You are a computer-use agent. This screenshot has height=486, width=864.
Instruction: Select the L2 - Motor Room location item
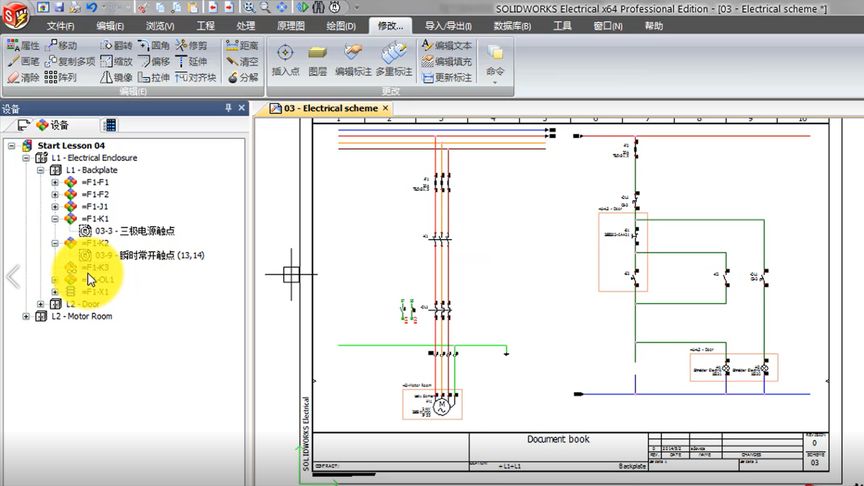point(82,316)
